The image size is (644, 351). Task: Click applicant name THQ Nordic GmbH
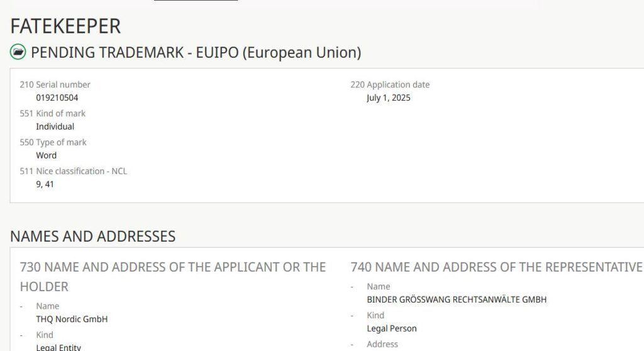pos(72,319)
